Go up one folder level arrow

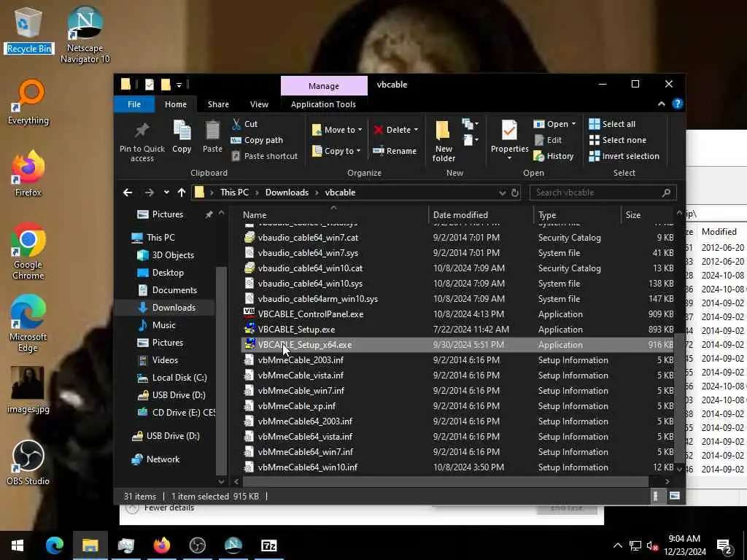182,192
